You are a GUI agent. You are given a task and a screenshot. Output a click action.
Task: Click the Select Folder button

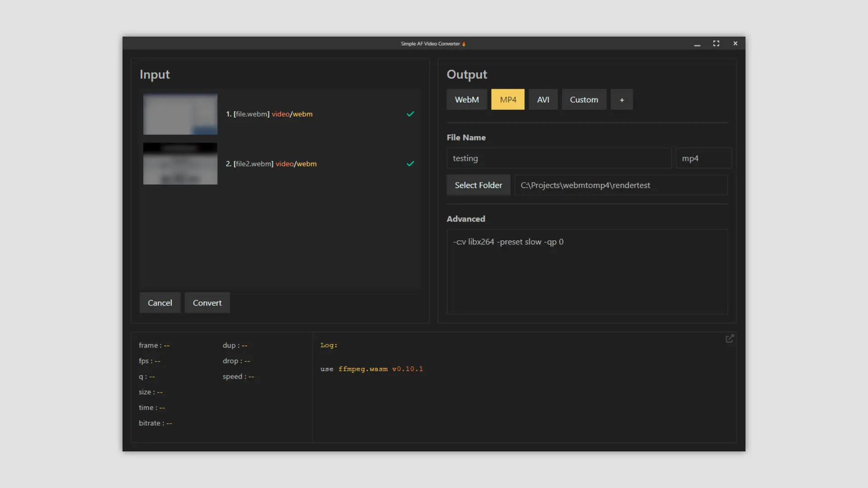[x=478, y=185]
